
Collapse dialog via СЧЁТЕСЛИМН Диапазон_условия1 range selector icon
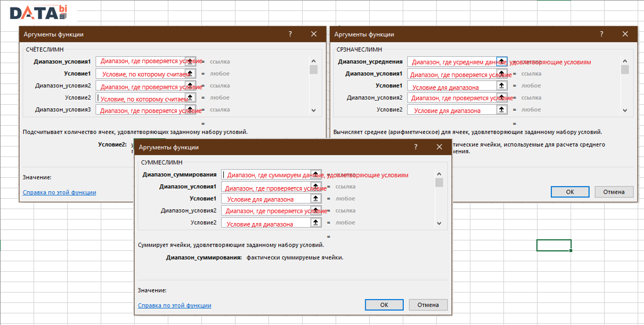click(x=190, y=62)
